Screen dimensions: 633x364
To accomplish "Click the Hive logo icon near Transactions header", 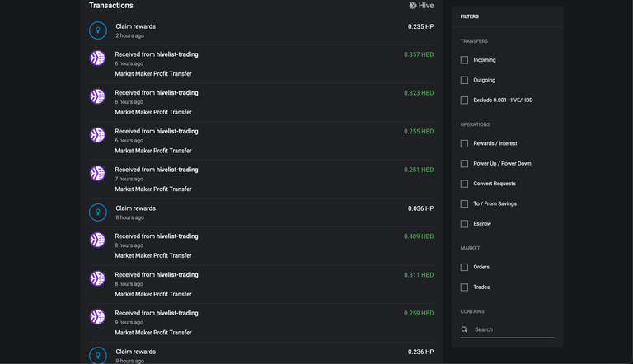I will coord(413,6).
